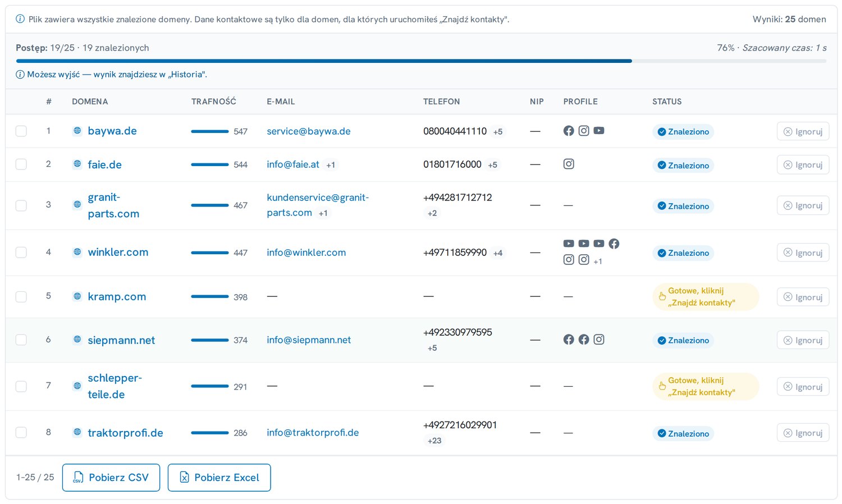This screenshot has width=842, height=504.
Task: Click the 'Gotowe, kliknij' status for kramp.com
Action: pos(706,297)
